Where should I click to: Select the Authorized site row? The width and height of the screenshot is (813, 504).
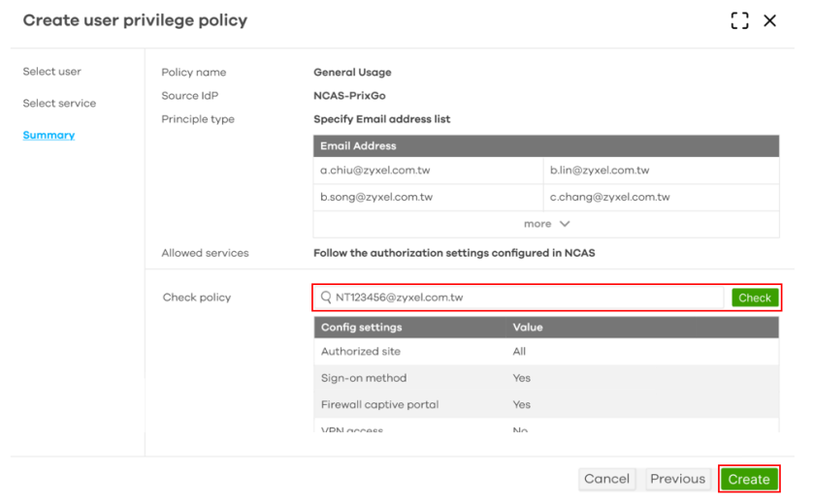tap(546, 351)
